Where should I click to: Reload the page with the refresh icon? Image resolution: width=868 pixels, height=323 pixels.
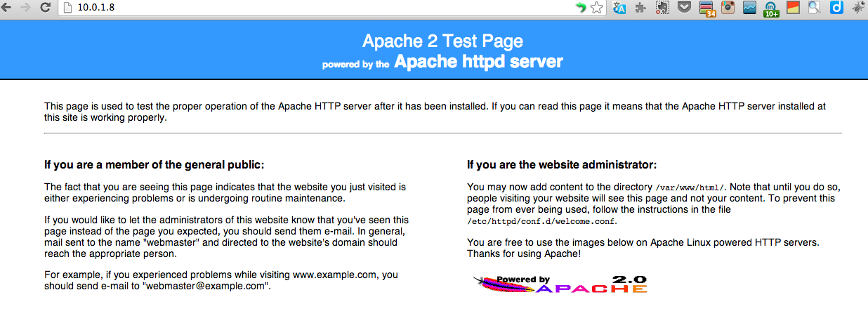[x=45, y=8]
